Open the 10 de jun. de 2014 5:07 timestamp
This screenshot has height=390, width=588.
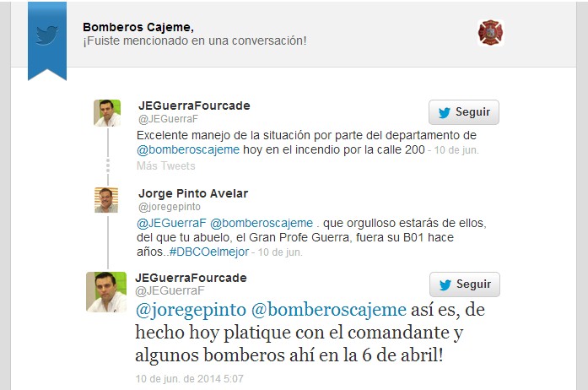coord(189,379)
